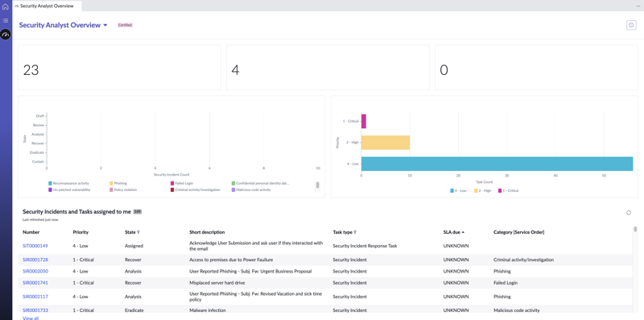
Task: Toggle Un-patched vulnerability legend item
Action: (x=69, y=190)
